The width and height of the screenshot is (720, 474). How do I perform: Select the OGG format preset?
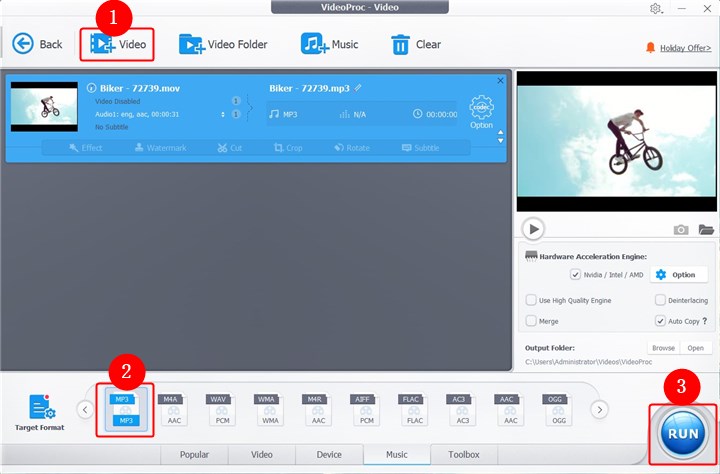557,409
